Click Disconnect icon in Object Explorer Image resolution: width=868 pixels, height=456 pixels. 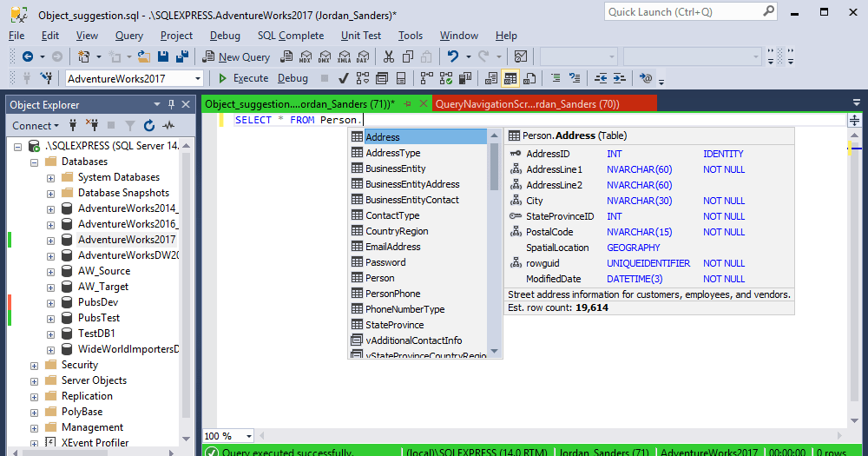(x=91, y=125)
